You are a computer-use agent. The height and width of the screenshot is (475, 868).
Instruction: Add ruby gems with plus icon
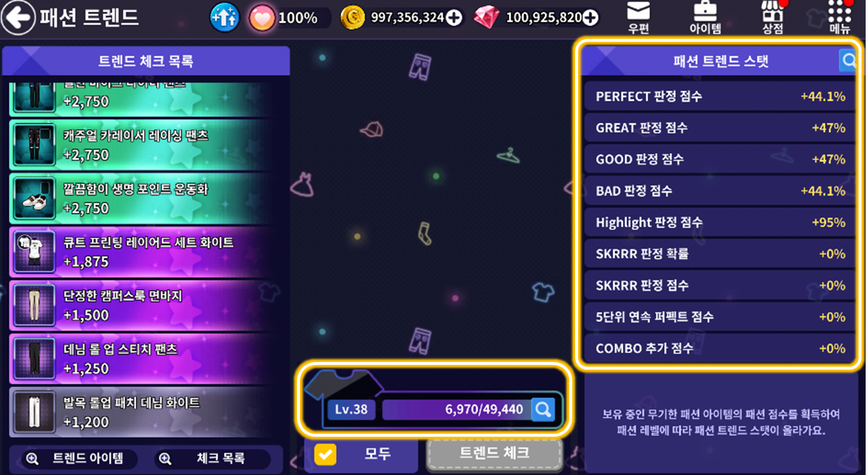tap(590, 18)
